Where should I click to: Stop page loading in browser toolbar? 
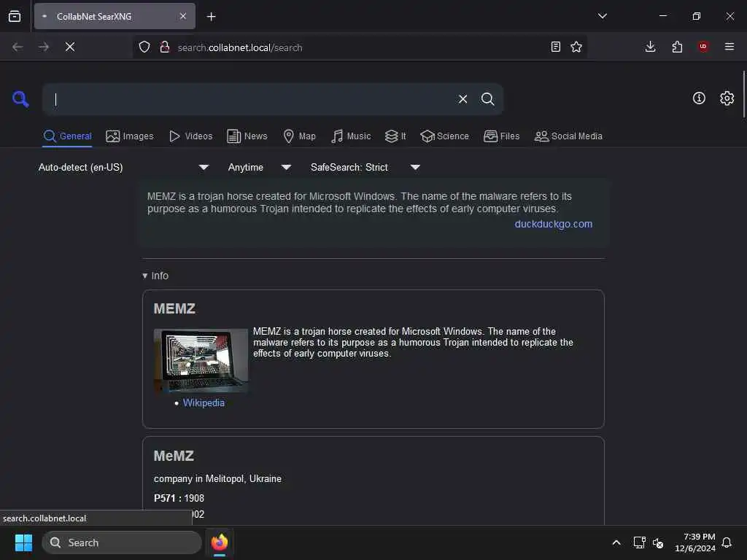70,47
